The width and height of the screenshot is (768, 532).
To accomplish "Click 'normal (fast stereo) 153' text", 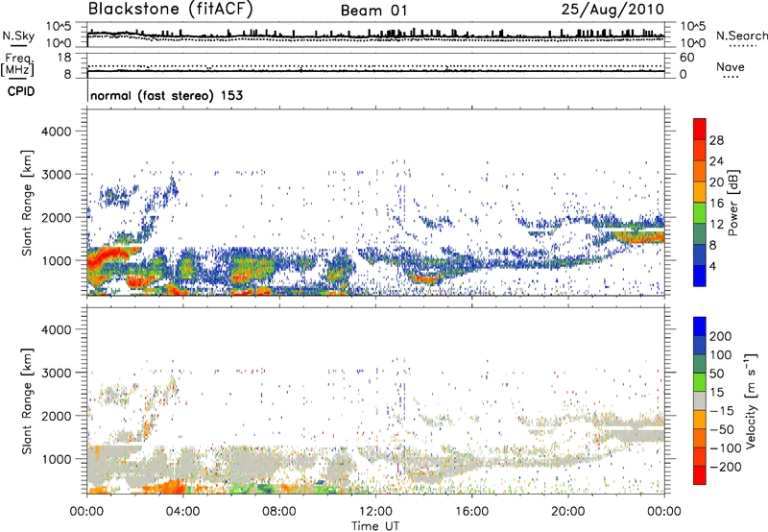I will coord(166,95).
